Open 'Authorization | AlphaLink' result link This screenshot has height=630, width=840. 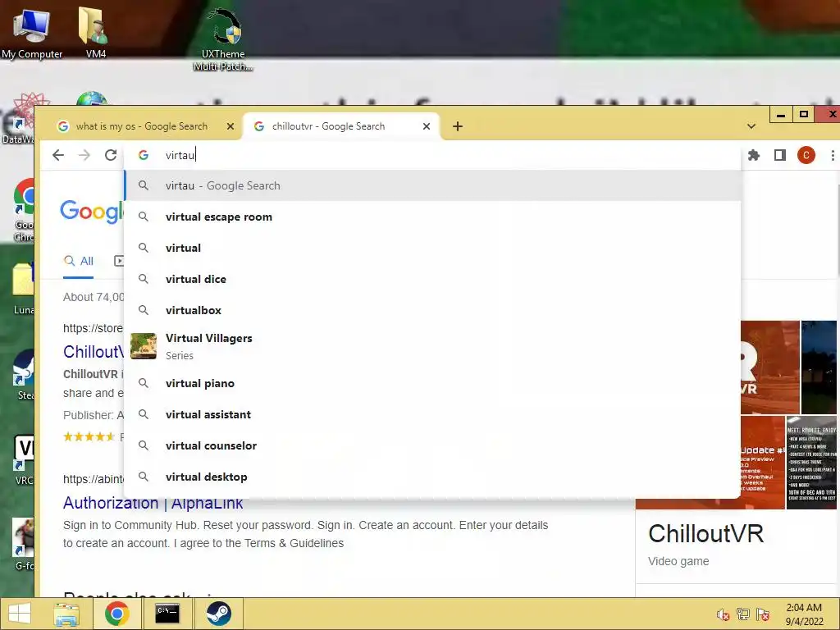[x=153, y=503]
